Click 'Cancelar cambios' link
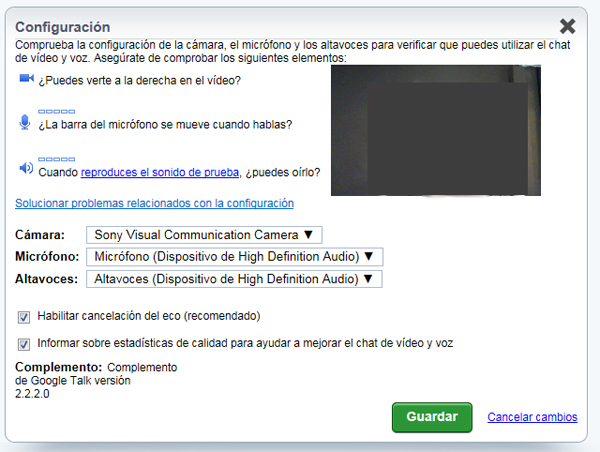 [x=532, y=417]
